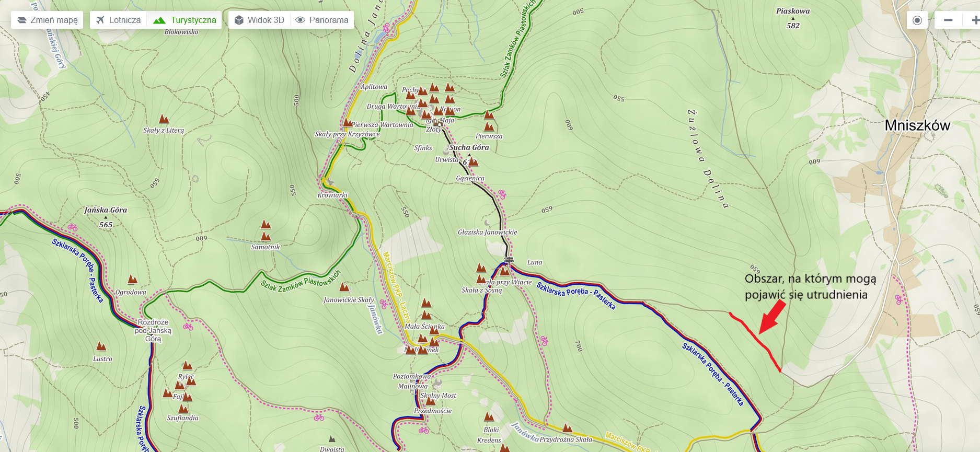Select the rock icon above Janowickie Skały

[x=344, y=287]
